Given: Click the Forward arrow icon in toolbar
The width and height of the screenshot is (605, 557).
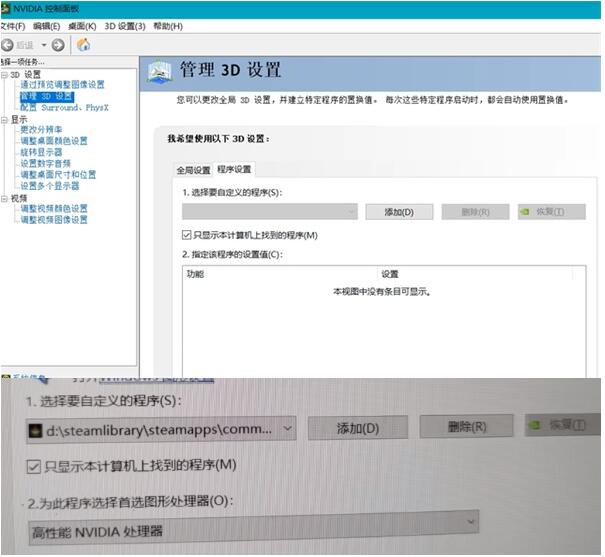Looking at the screenshot, I should tap(58, 45).
